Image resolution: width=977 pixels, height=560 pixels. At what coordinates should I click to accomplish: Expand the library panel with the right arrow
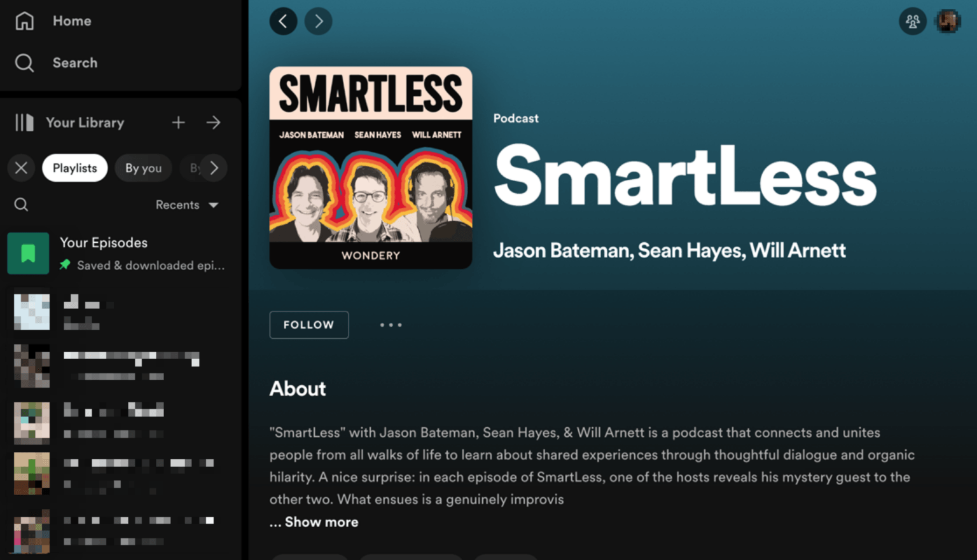[x=214, y=122]
